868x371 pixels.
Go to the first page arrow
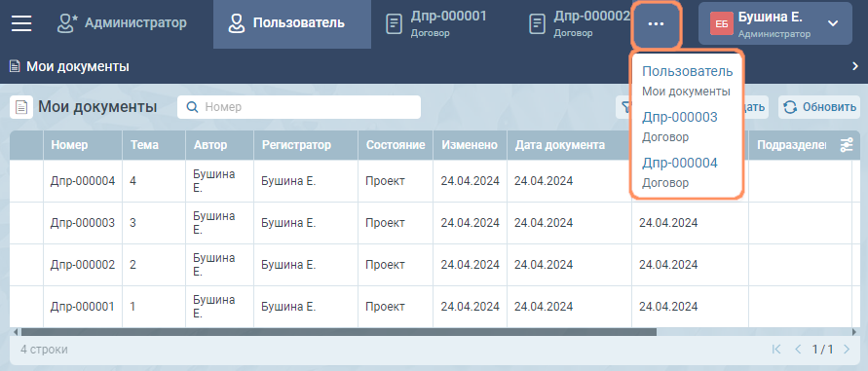point(776,349)
